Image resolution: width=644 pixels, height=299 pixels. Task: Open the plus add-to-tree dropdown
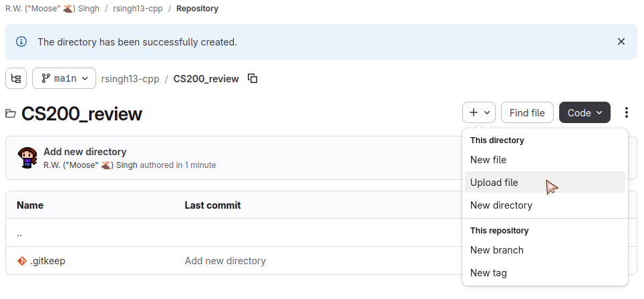pyautogui.click(x=479, y=112)
